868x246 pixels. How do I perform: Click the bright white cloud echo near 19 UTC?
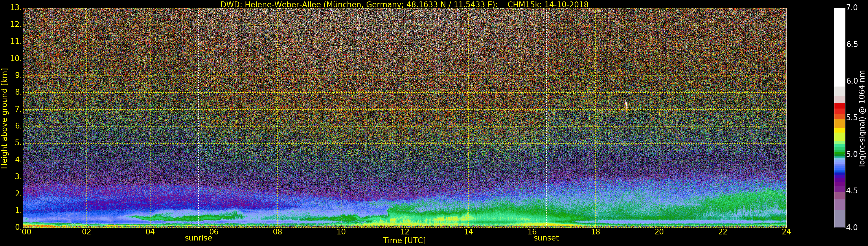click(626, 105)
